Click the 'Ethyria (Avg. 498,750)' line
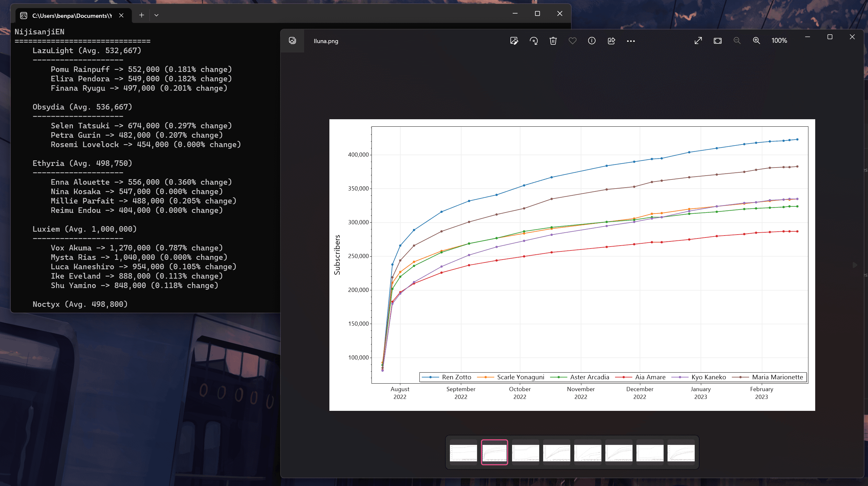The height and width of the screenshot is (486, 868). 82,163
